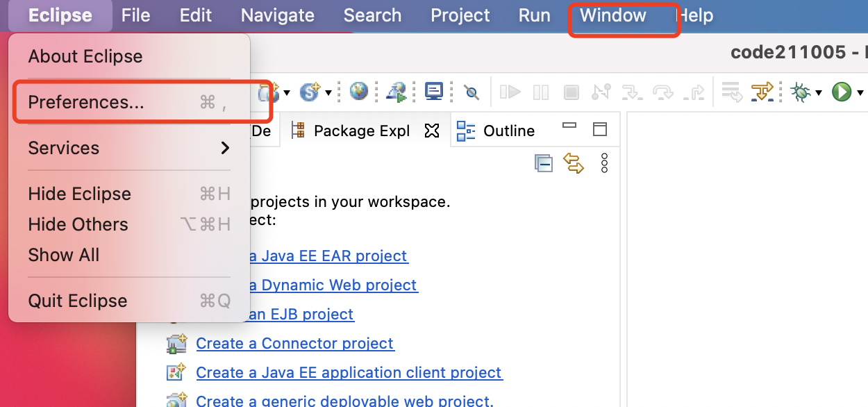Click the green Run button icon
868x407 pixels.
click(x=842, y=92)
